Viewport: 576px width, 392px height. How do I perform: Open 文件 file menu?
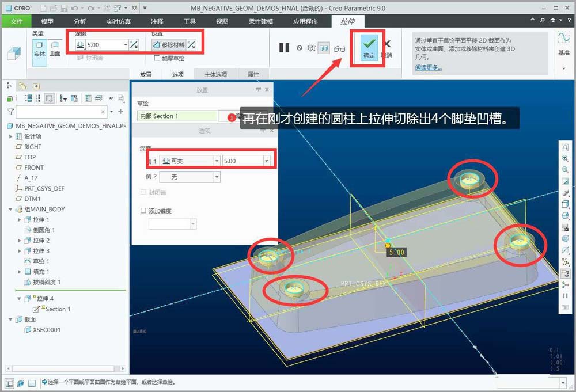point(16,21)
